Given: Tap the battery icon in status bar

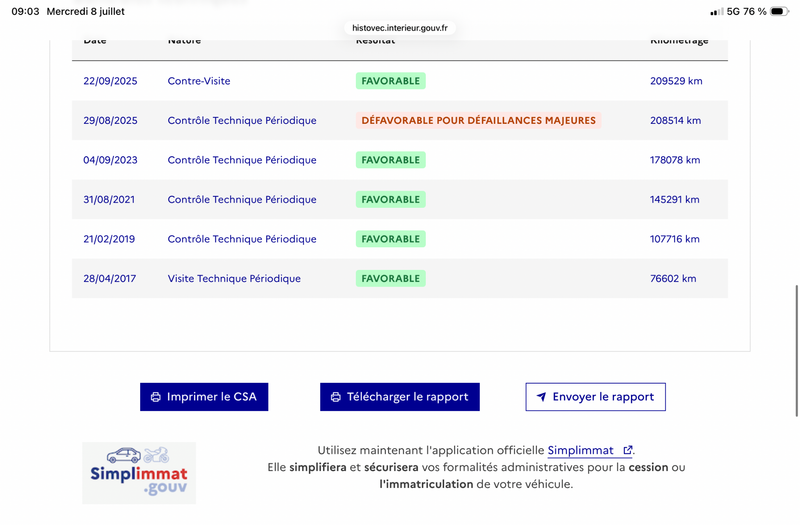Looking at the screenshot, I should click(x=779, y=11).
